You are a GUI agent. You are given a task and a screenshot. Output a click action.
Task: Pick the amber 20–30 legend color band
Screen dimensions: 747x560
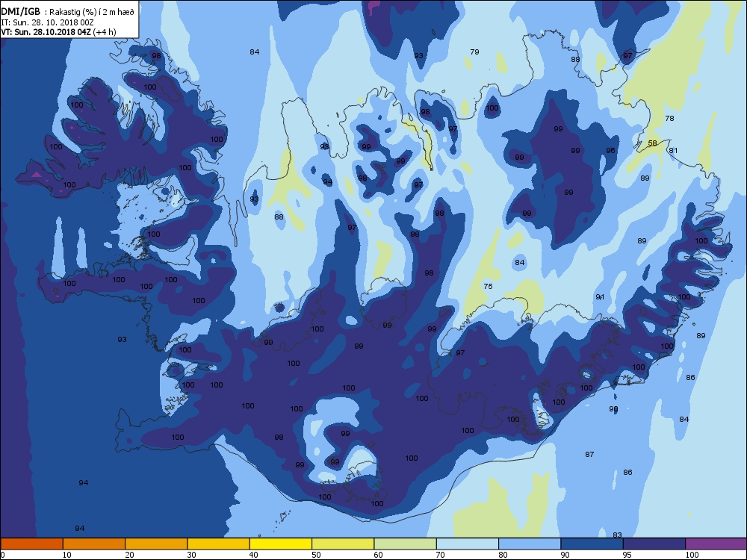coord(156,544)
